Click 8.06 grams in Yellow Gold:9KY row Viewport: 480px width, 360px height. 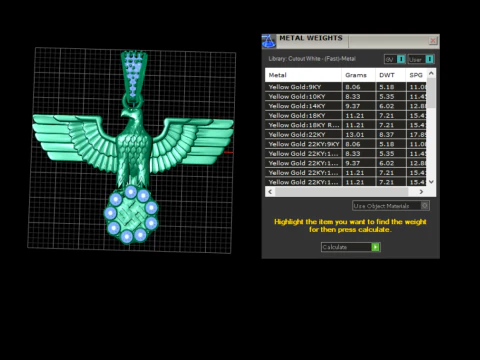click(358, 87)
